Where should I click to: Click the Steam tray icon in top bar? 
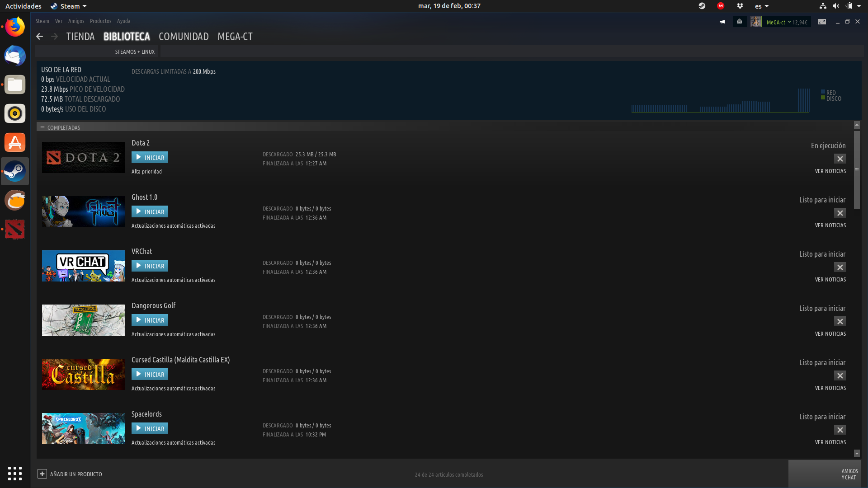702,6
